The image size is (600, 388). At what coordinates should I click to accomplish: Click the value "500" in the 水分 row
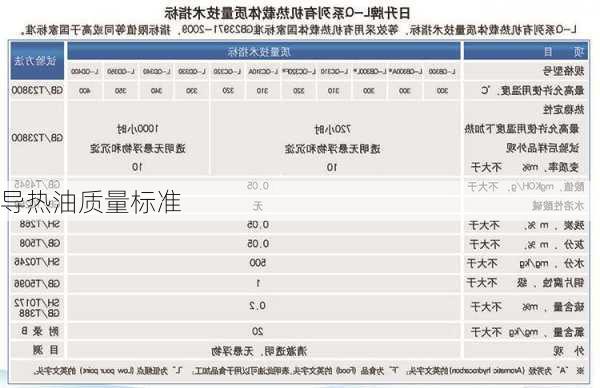[258, 263]
